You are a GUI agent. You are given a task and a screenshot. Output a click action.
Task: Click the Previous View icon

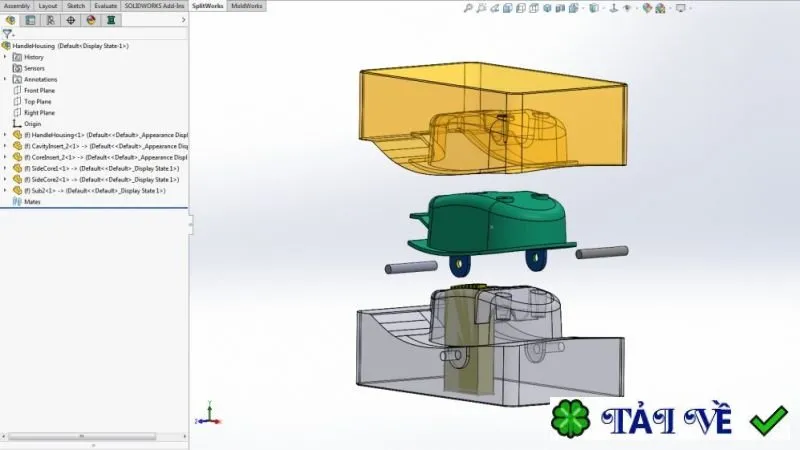[494, 8]
